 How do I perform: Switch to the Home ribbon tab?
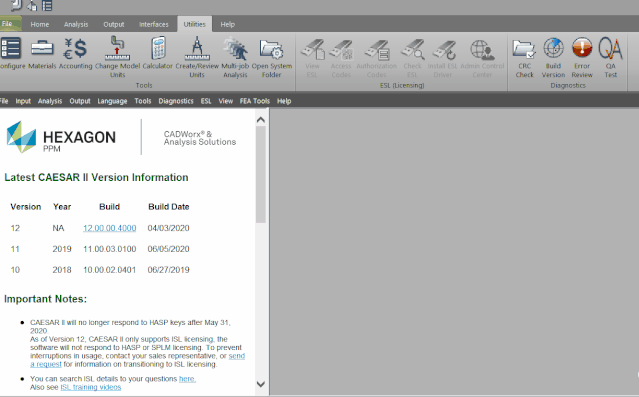40,24
